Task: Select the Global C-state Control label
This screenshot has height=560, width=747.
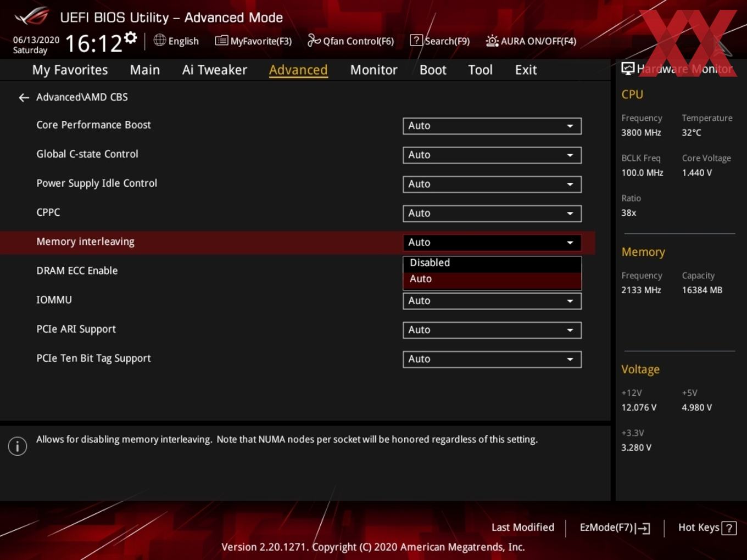Action: click(87, 154)
